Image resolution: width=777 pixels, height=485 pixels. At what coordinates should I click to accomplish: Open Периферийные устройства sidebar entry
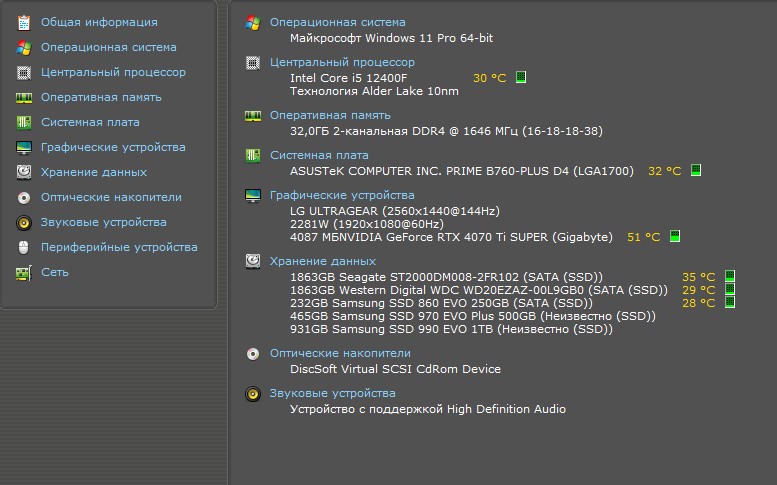(x=119, y=247)
